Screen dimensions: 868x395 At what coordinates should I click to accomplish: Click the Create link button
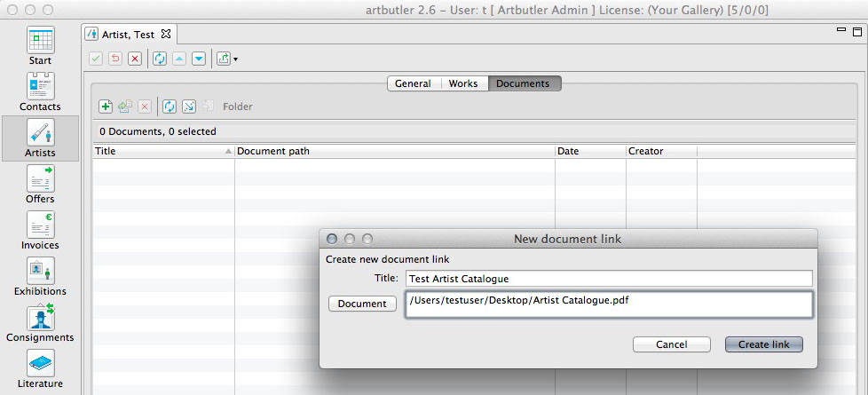[x=764, y=344]
